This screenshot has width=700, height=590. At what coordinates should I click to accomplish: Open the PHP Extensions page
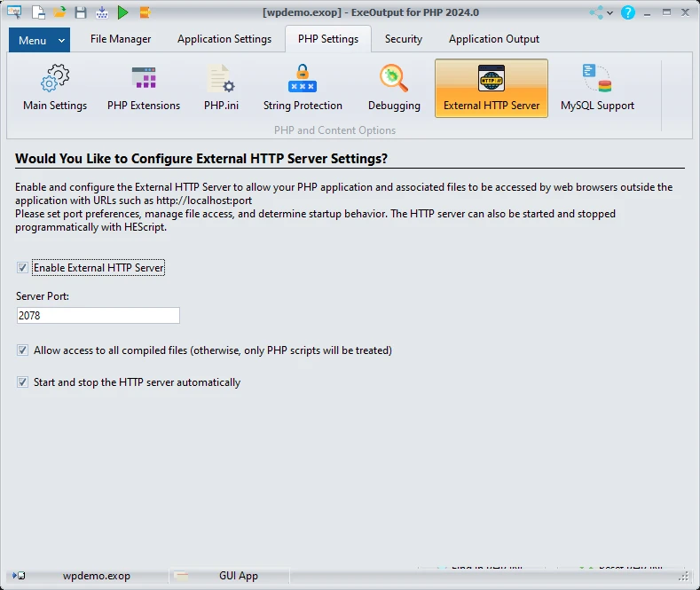[144, 88]
